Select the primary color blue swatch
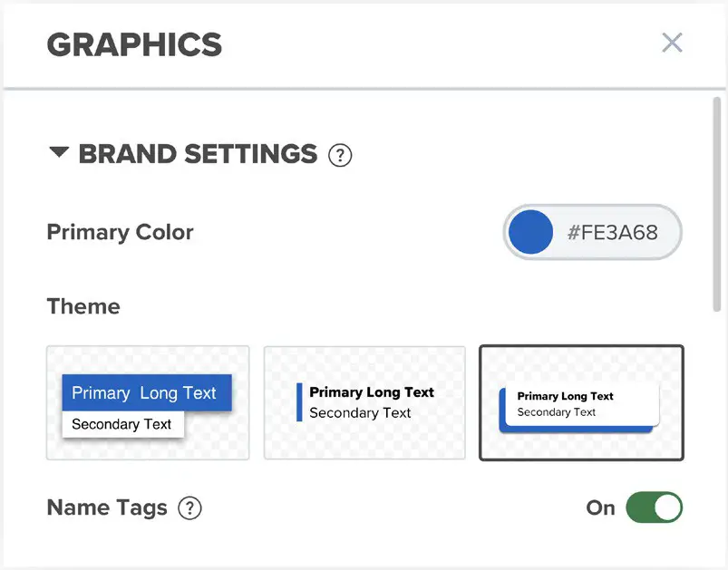This screenshot has height=570, width=728. (x=531, y=232)
